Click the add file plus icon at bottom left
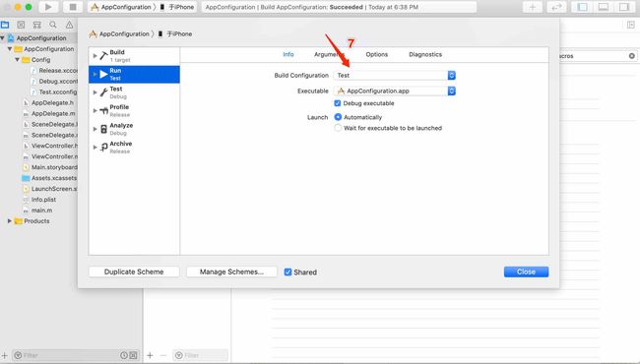 point(4,355)
